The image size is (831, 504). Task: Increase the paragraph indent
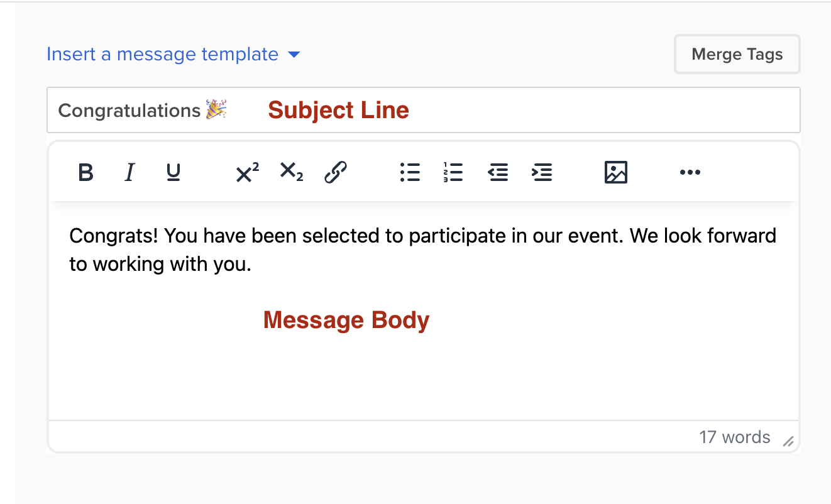[542, 172]
